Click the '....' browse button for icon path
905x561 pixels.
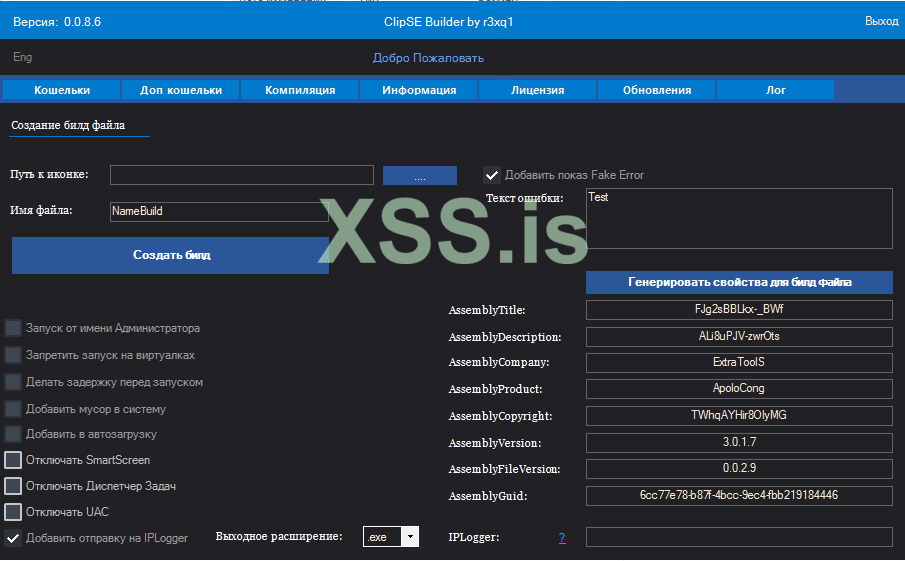pos(419,176)
